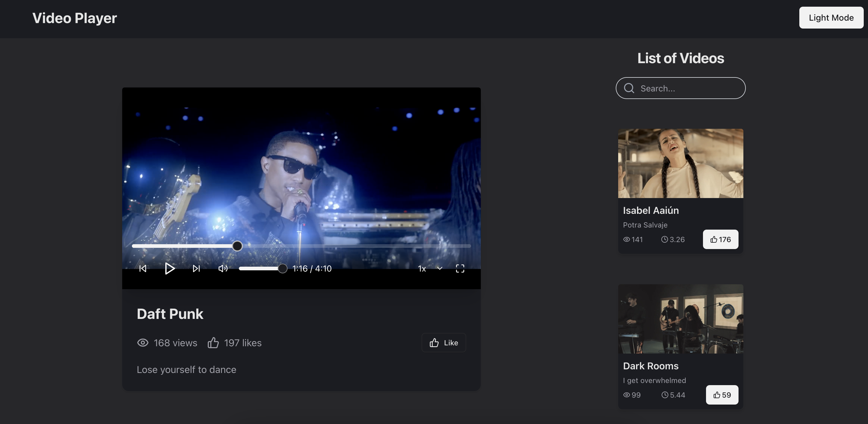Click the 5.44 duration clock icon
Viewport: 868px width, 424px height.
(664, 395)
